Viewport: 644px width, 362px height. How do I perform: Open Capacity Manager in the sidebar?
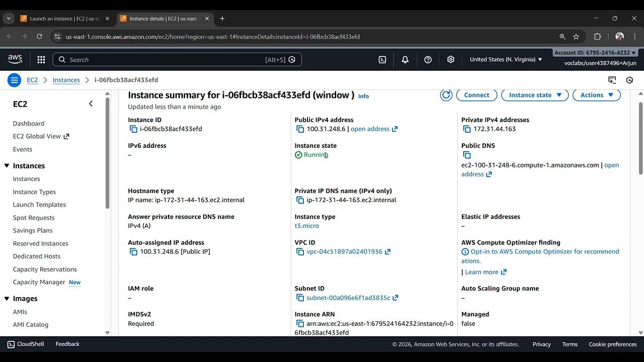pos(39,282)
